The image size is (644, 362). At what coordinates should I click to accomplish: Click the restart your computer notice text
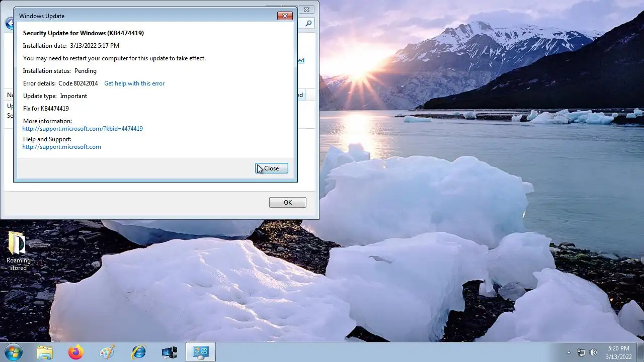point(114,58)
